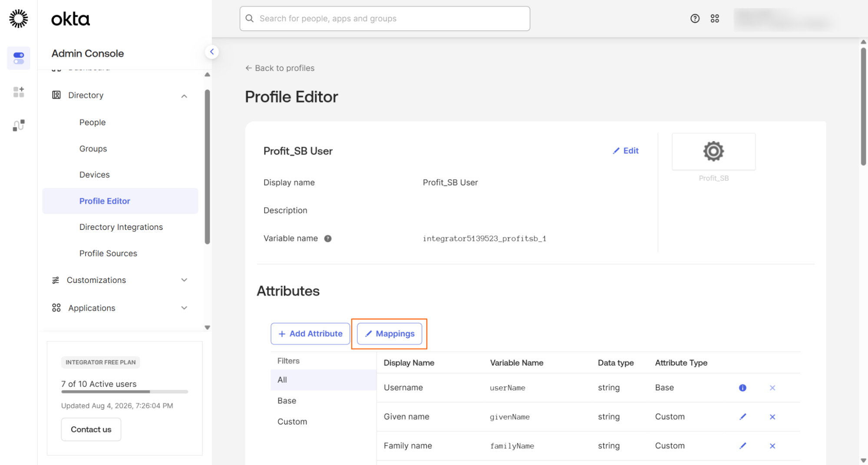This screenshot has height=465, width=868.
Task: Select the Admin Console toggle icon in left rail
Action: pos(19,58)
